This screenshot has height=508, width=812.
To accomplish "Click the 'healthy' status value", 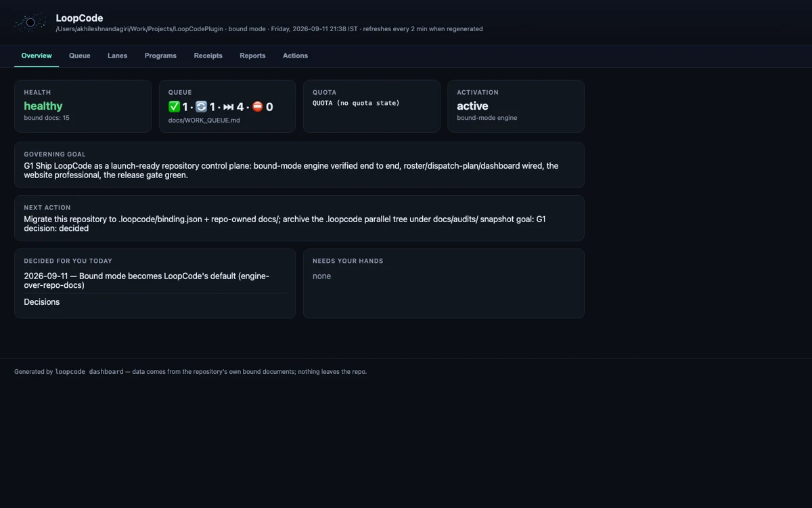I will tap(43, 106).
